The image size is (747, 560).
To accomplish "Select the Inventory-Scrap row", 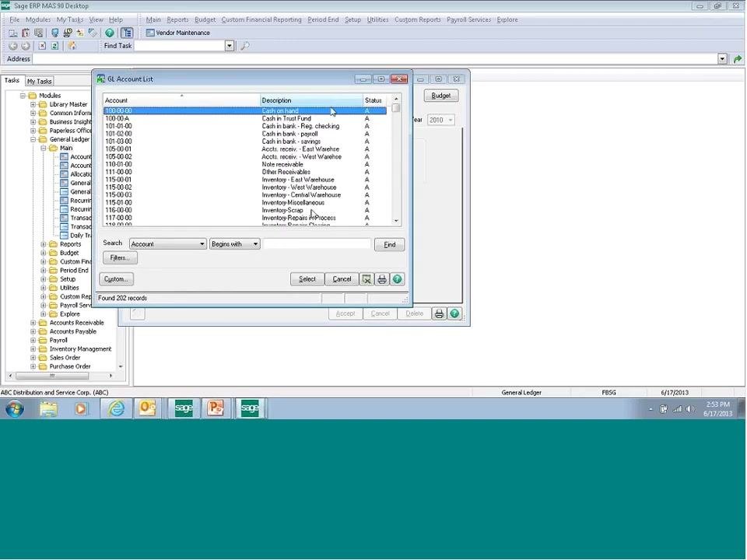I will pos(245,210).
